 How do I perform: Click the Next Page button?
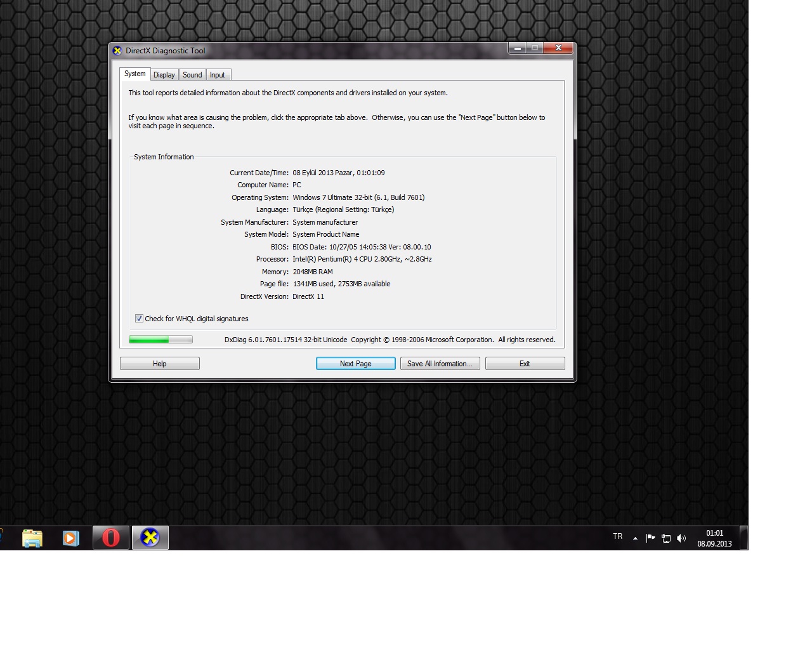(356, 364)
